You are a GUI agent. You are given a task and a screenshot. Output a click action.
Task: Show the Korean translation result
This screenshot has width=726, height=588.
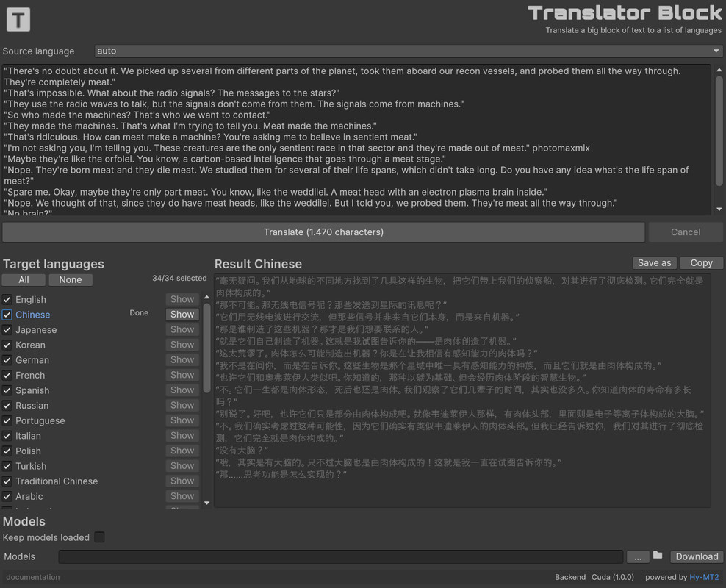coord(182,345)
